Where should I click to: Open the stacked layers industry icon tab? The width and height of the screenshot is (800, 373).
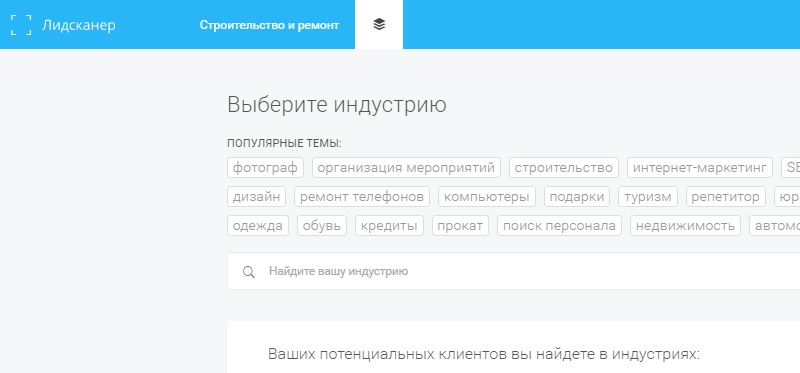pyautogui.click(x=379, y=24)
